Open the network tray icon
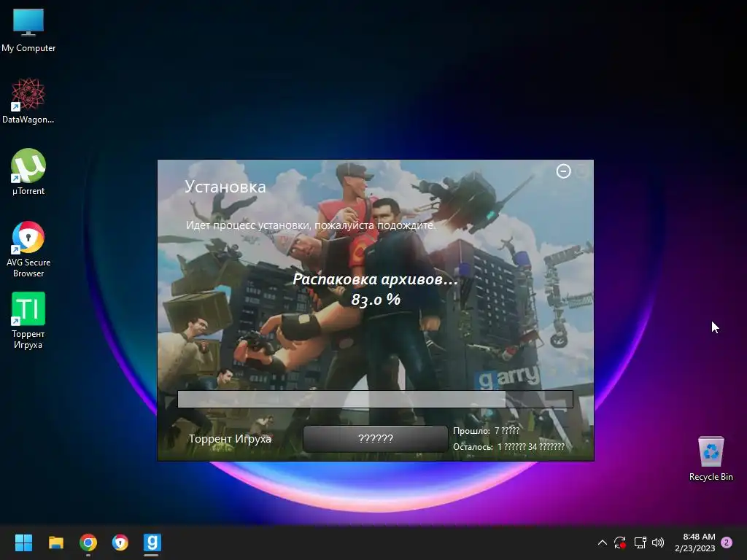 coord(640,542)
